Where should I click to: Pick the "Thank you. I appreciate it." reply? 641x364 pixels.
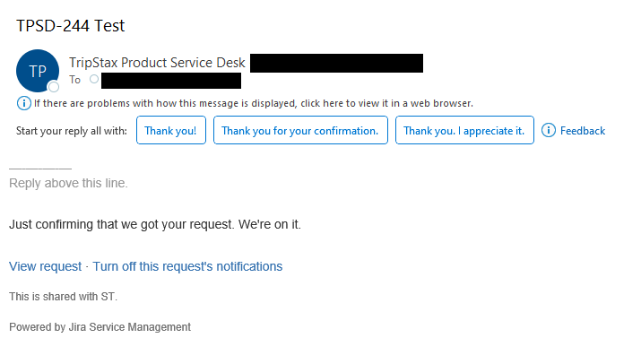coord(464,131)
